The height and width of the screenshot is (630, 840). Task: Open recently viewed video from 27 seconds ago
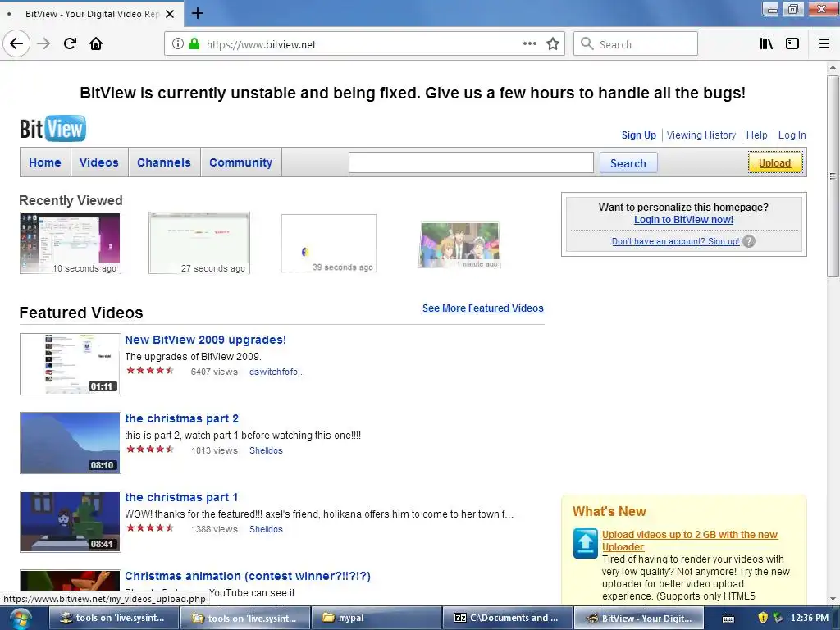[x=199, y=243]
